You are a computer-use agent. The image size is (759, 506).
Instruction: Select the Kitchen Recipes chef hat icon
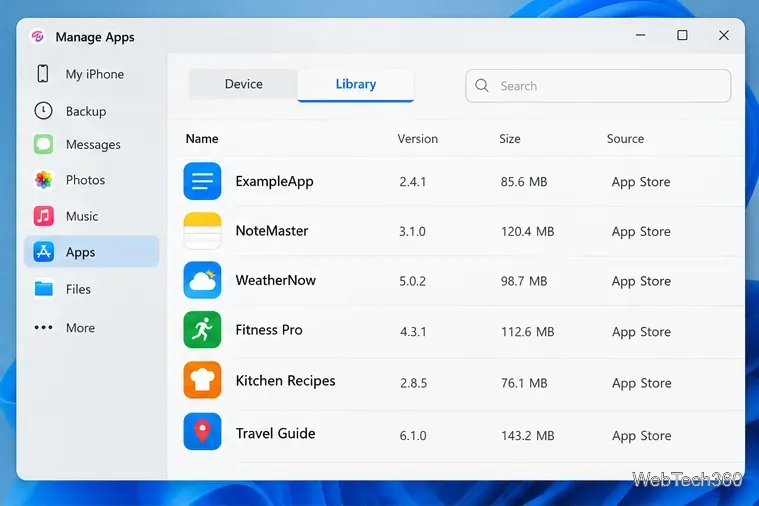pos(202,380)
